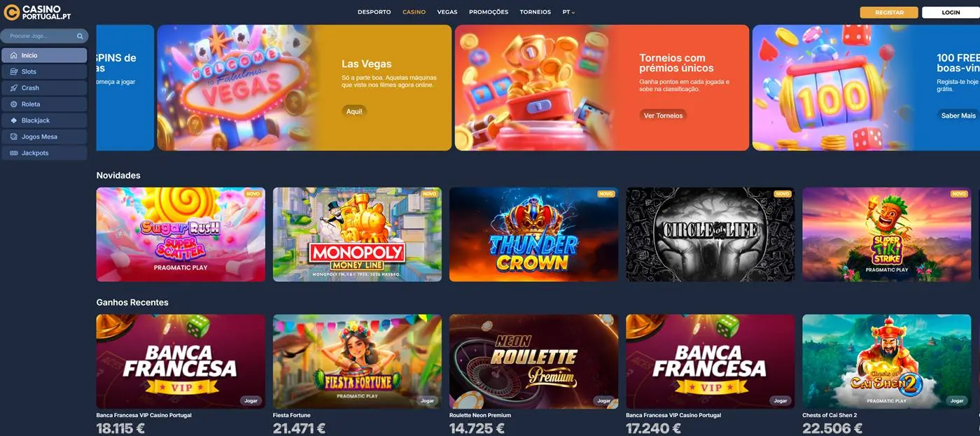Click the Aqui! button on Las Vegas banner
The width and height of the screenshot is (980, 436).
354,111
